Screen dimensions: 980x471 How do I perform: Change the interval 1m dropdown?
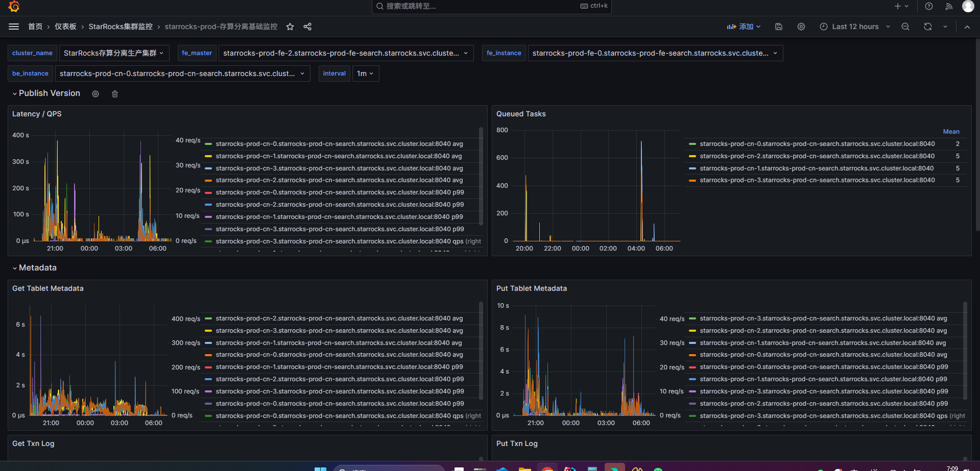click(x=365, y=73)
